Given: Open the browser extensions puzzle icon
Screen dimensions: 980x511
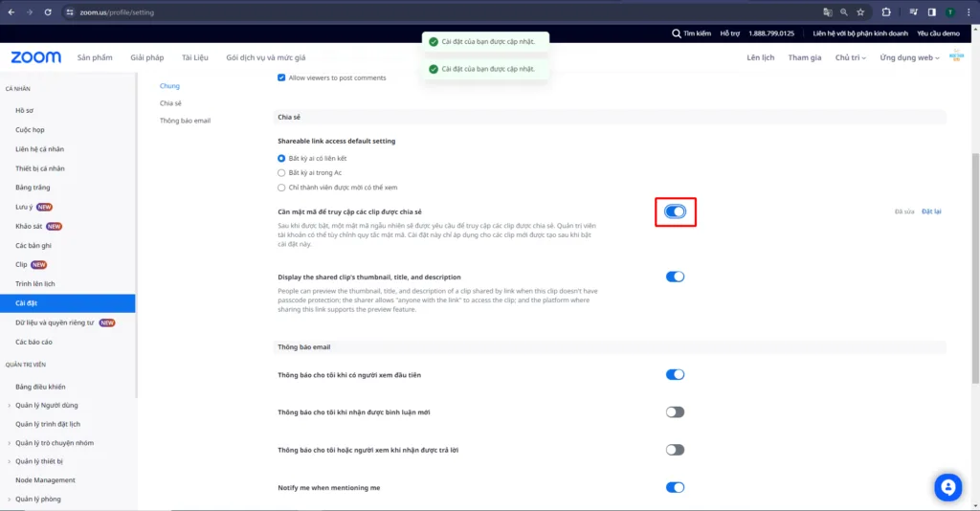Looking at the screenshot, I should click(886, 12).
